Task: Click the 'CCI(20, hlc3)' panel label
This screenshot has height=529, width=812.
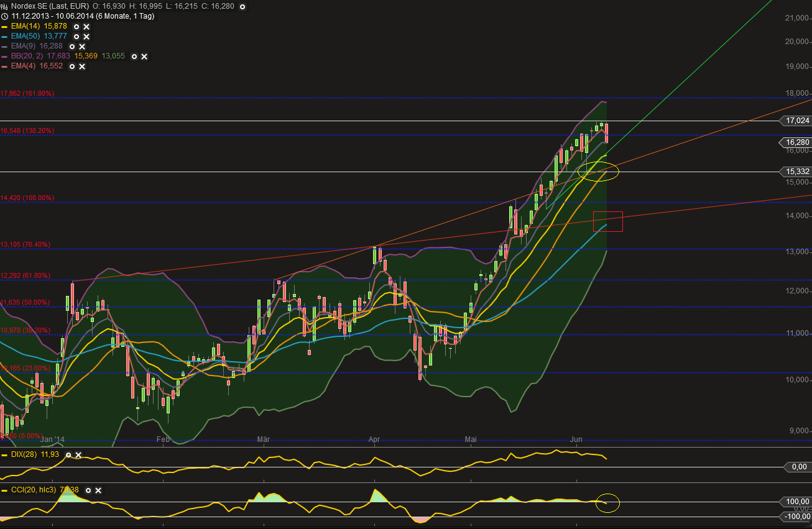Action: (x=32, y=490)
